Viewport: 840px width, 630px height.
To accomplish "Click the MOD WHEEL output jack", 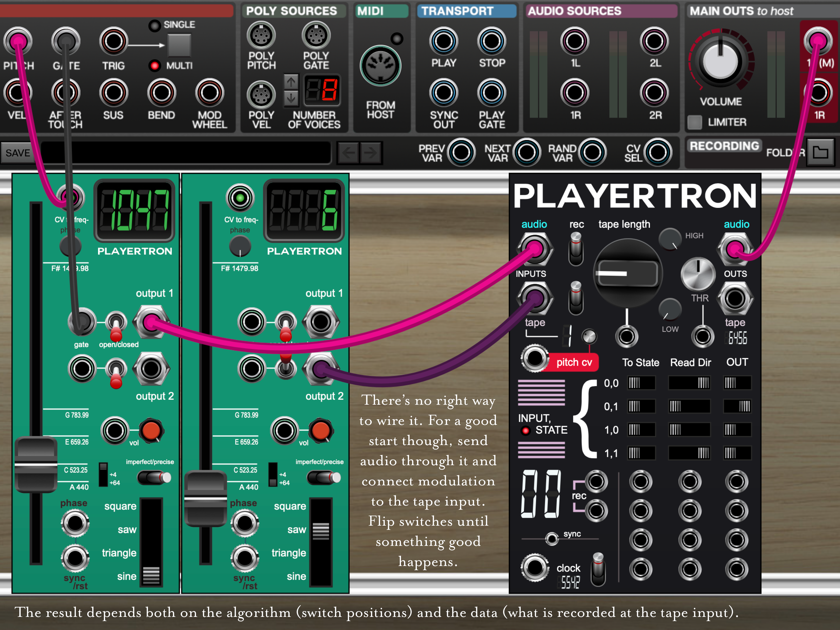I will tap(209, 93).
